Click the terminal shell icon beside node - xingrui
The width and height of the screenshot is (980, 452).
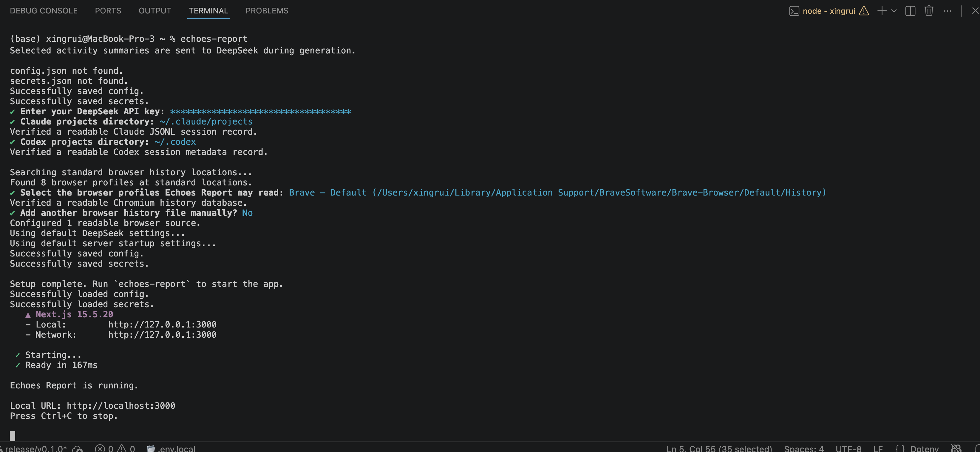coord(794,11)
